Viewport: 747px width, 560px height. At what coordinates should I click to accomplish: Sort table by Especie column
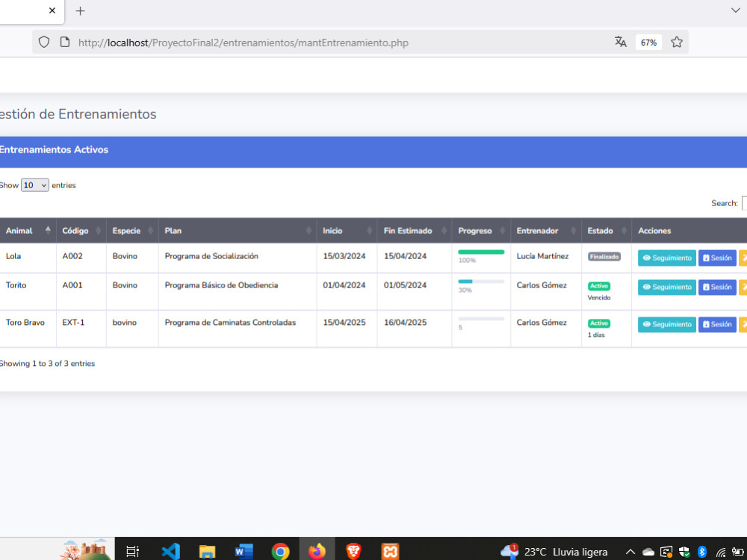pyautogui.click(x=132, y=231)
